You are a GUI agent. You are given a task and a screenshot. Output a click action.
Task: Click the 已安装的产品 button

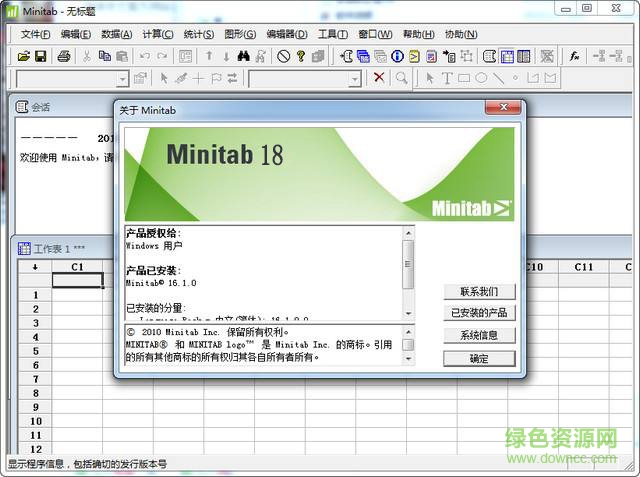pyautogui.click(x=479, y=313)
